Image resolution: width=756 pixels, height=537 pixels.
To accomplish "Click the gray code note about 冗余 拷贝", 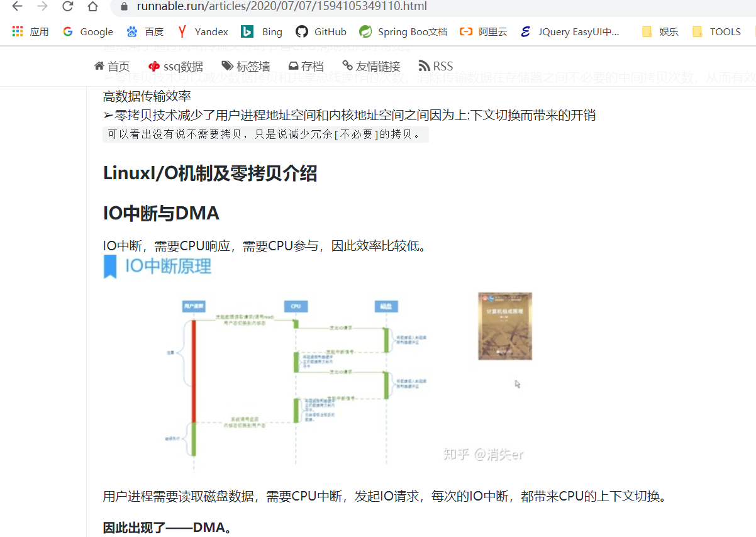I will [265, 134].
